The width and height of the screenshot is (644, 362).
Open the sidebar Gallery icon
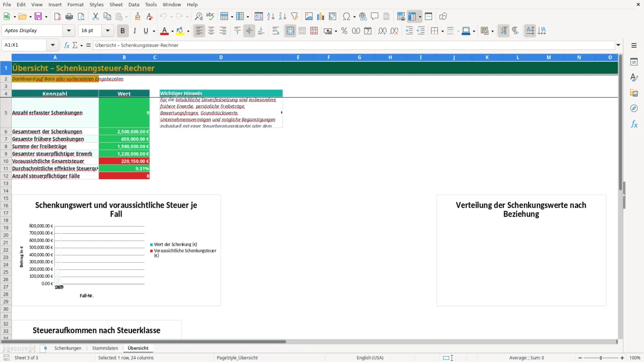coord(634,93)
